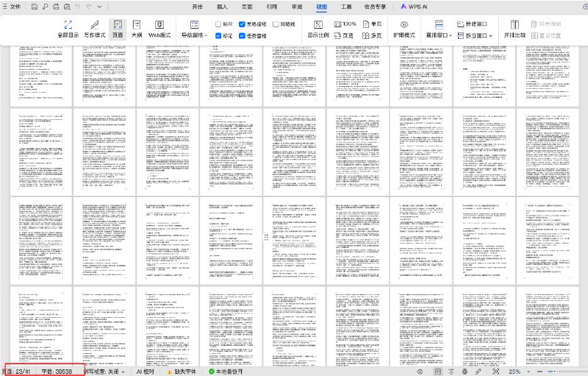Open the rearrange windows dropdown (重排窗口)
The width and height of the screenshot is (588, 376).
439,35
